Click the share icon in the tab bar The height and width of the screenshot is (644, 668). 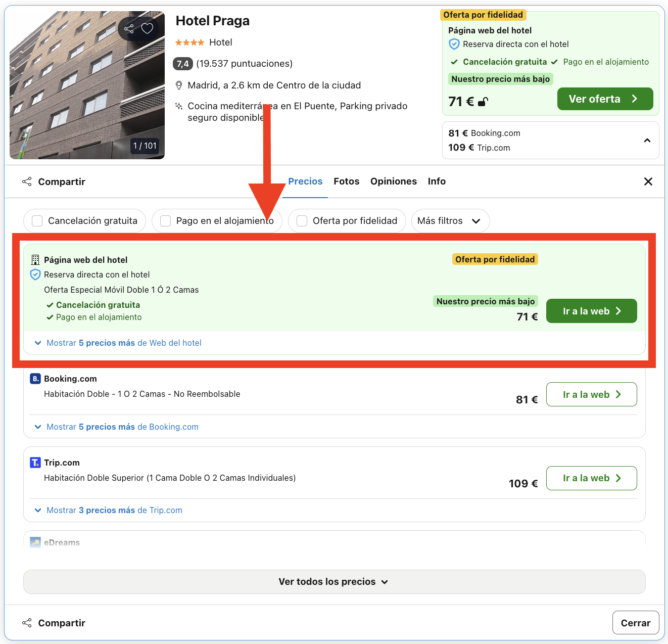[27, 181]
